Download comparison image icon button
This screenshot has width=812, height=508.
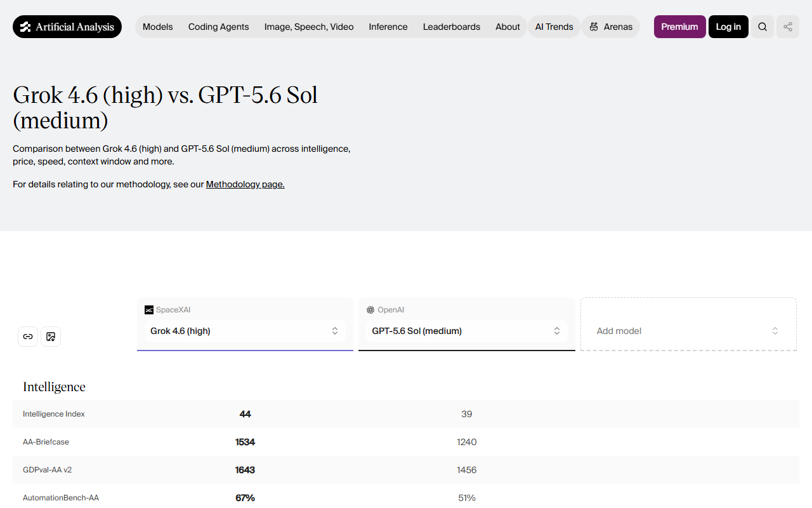point(51,337)
